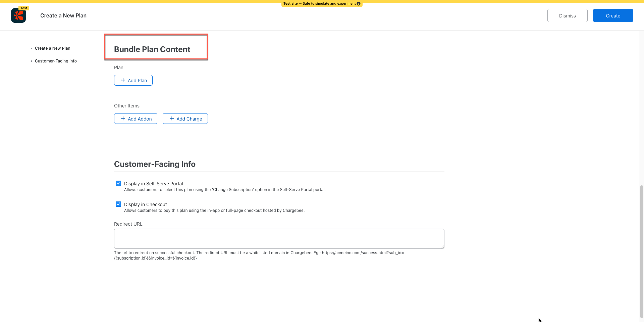
Task: Click the yellow Test badge on logo
Action: pyautogui.click(x=24, y=8)
